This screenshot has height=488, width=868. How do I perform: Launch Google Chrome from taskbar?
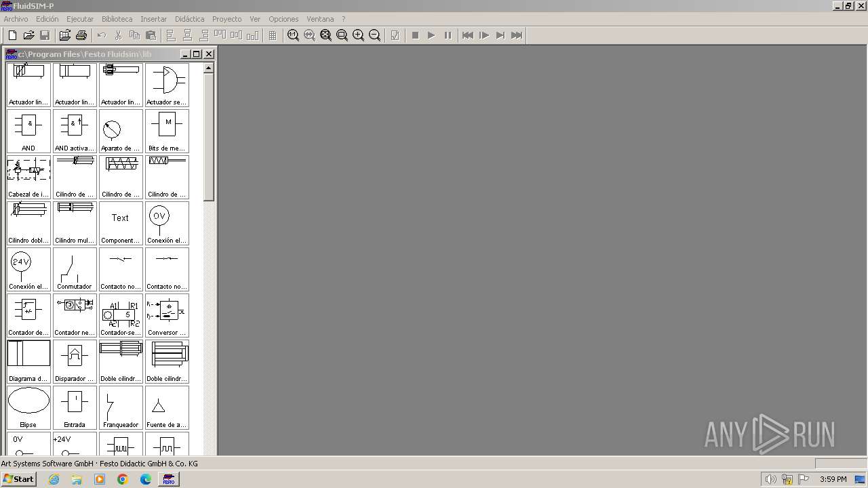tap(122, 479)
